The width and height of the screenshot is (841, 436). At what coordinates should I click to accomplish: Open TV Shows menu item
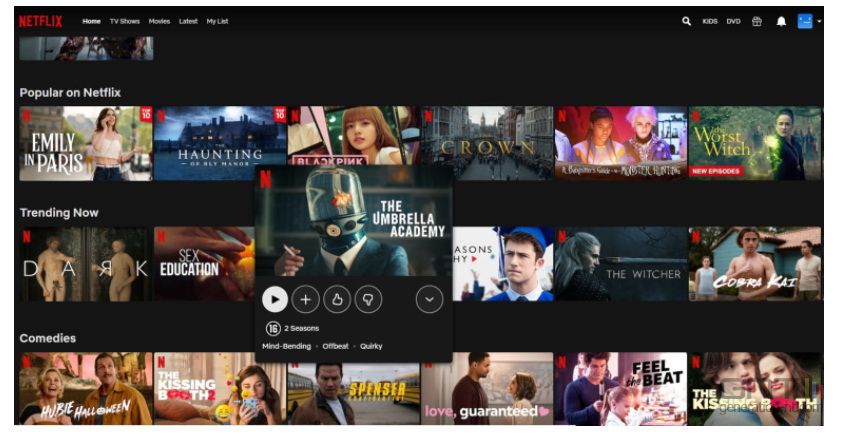[x=124, y=21]
